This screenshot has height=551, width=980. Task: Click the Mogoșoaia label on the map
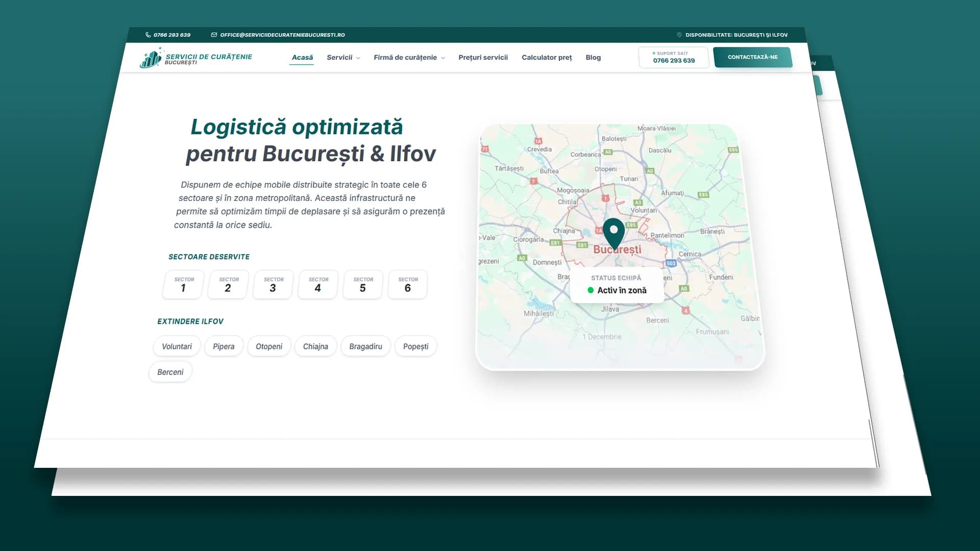573,190
